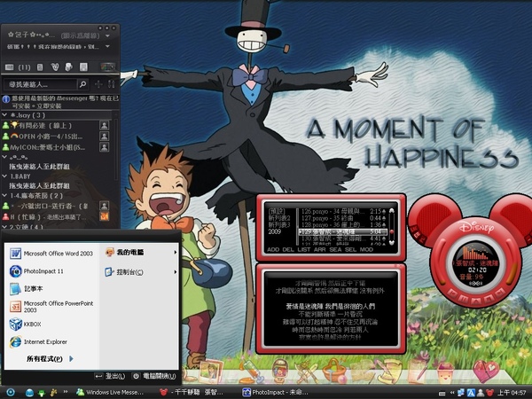Click Messenger notebook page toolbar icon
The height and width of the screenshot is (399, 532).
(83, 67)
